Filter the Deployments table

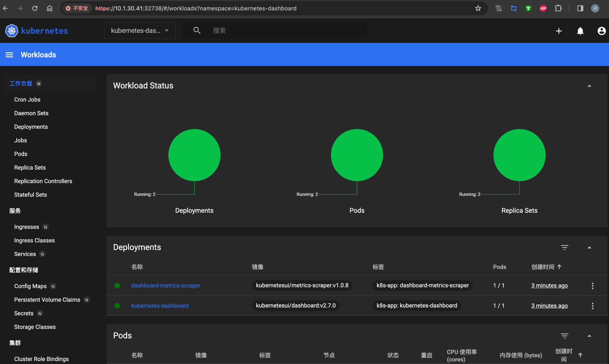tap(564, 247)
